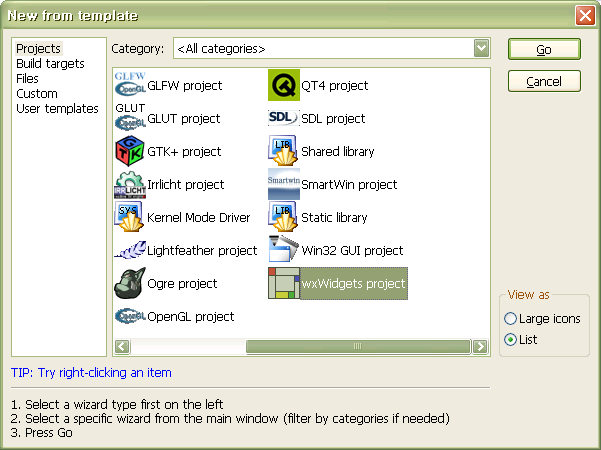The image size is (601, 450).
Task: Click the Kernel Mode Driver label
Action: click(x=199, y=217)
